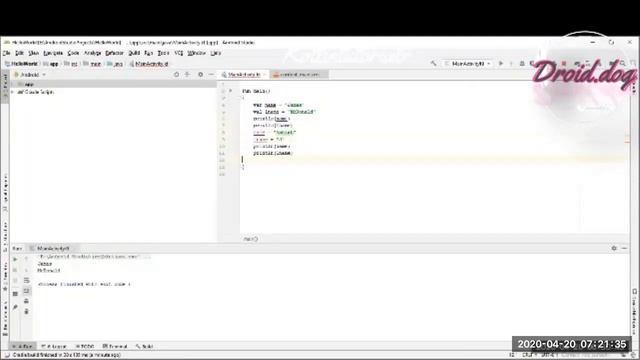The image size is (640, 360).
Task: Open the Terminal tool window tab
Action: tap(115, 346)
